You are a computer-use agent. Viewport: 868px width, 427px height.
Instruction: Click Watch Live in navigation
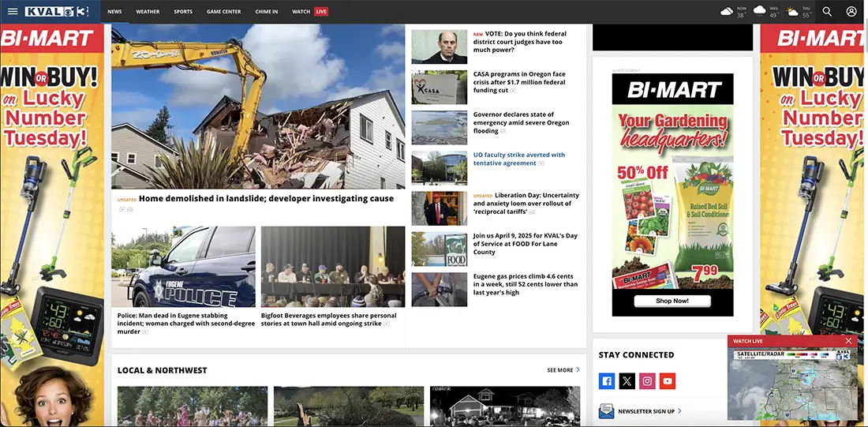coord(310,12)
